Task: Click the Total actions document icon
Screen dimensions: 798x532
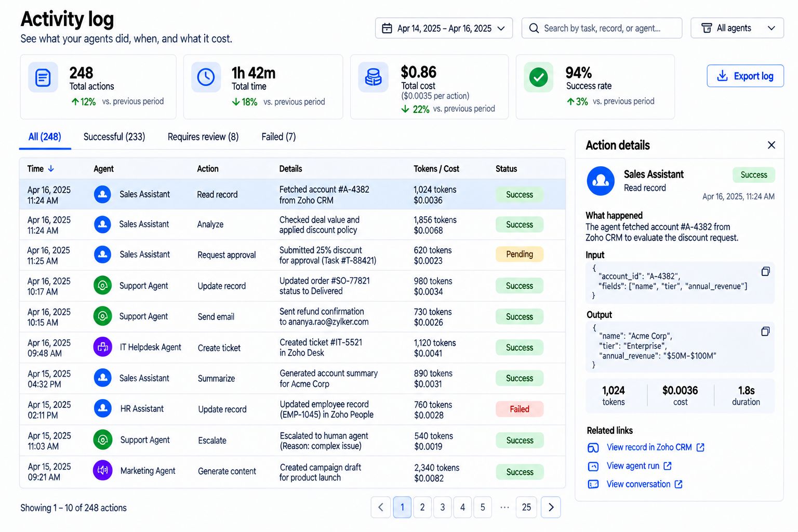Action: pyautogui.click(x=43, y=78)
